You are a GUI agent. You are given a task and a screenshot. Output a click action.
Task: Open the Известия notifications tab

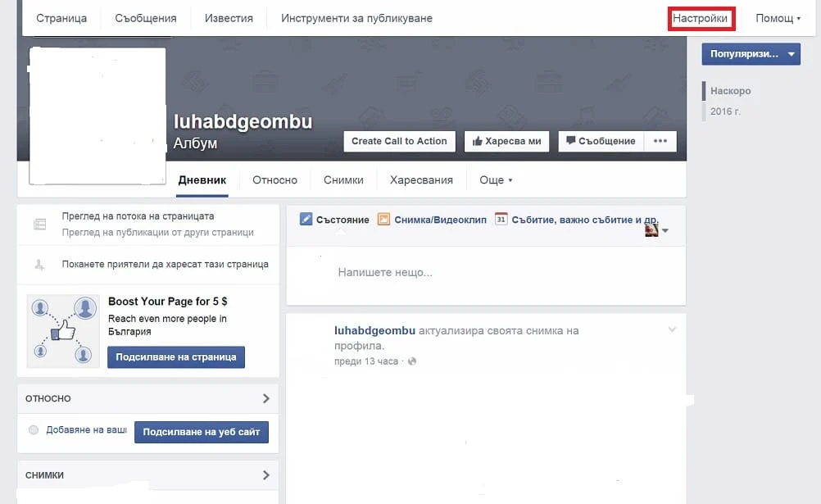[x=229, y=18]
